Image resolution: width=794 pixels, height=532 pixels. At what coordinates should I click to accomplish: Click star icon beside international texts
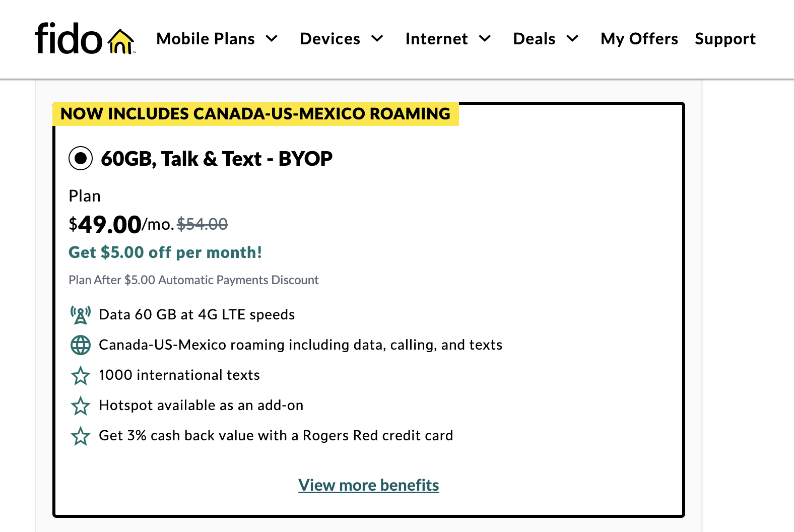coord(81,375)
